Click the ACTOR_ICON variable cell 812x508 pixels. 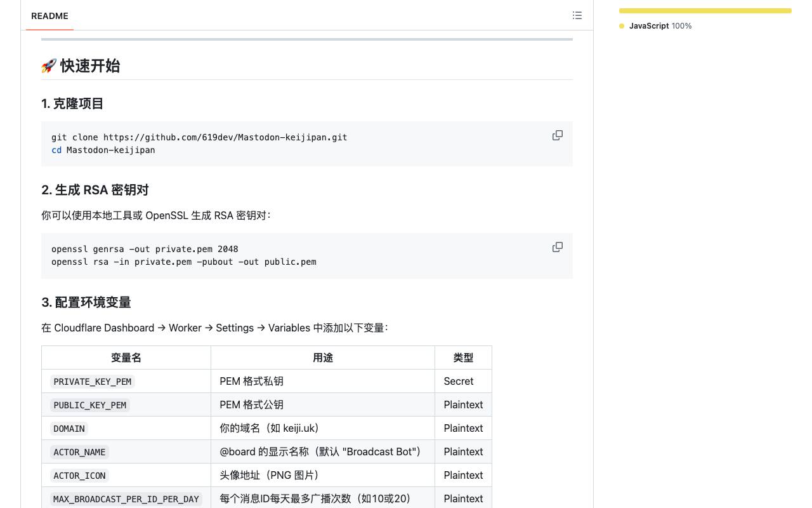126,475
